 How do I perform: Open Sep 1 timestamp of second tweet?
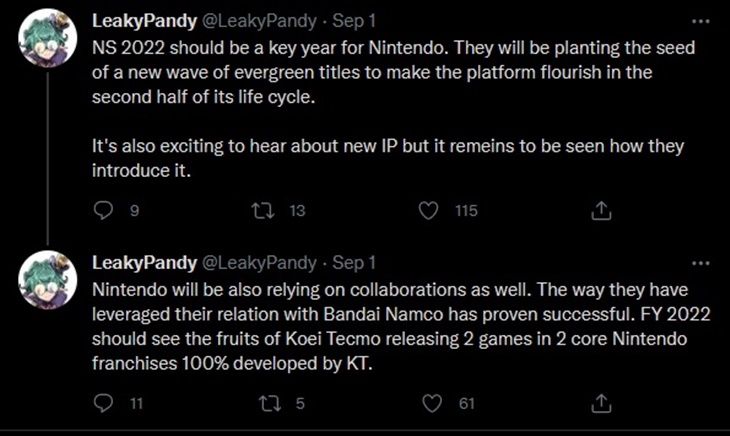(354, 263)
